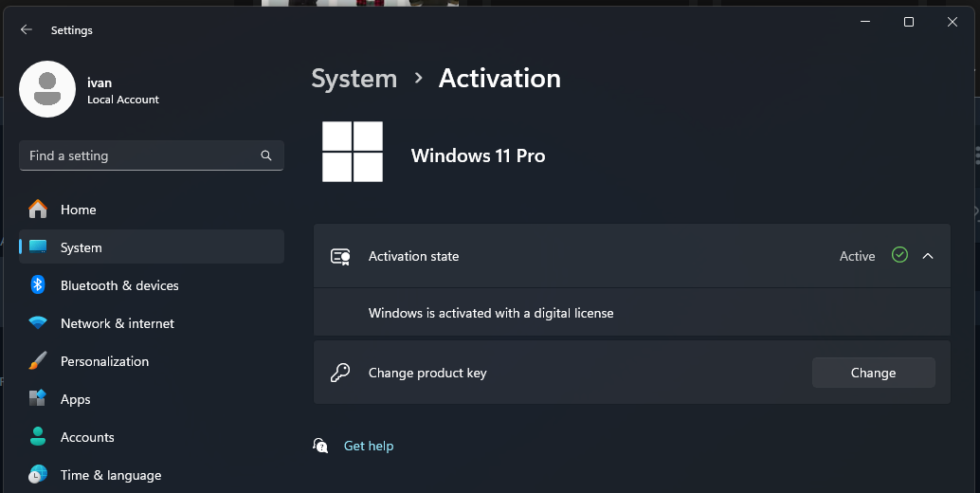Click the Activation page heading
Viewport: 980px width, 493px height.
click(x=500, y=79)
